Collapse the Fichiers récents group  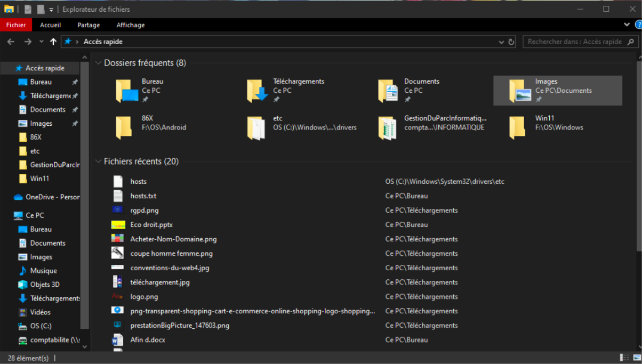(98, 161)
